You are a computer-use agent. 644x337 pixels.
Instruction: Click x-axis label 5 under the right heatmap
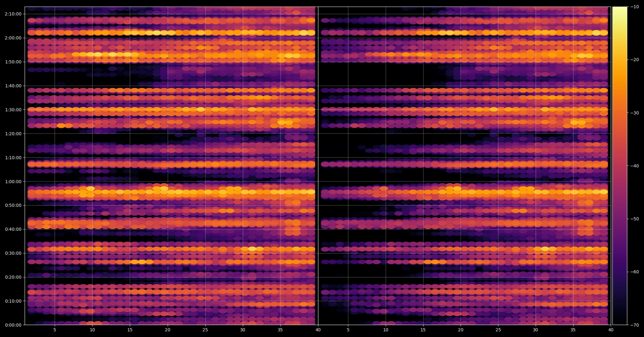point(348,330)
